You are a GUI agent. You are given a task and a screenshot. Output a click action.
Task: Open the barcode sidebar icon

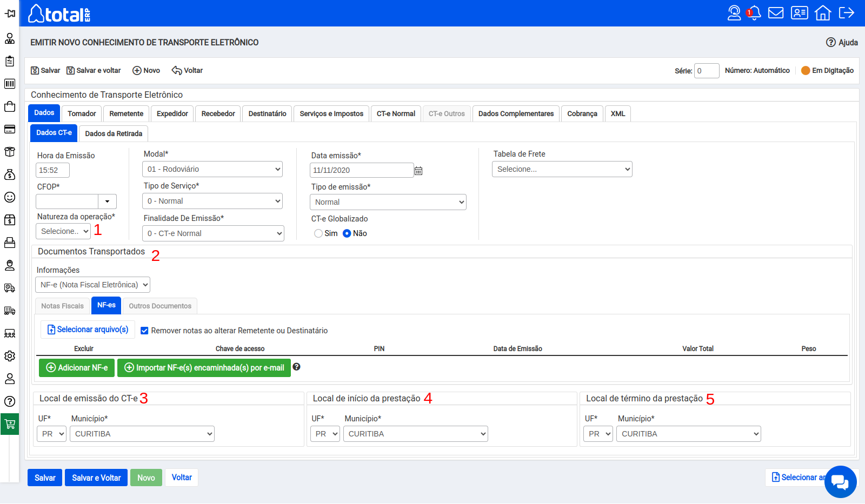click(10, 84)
